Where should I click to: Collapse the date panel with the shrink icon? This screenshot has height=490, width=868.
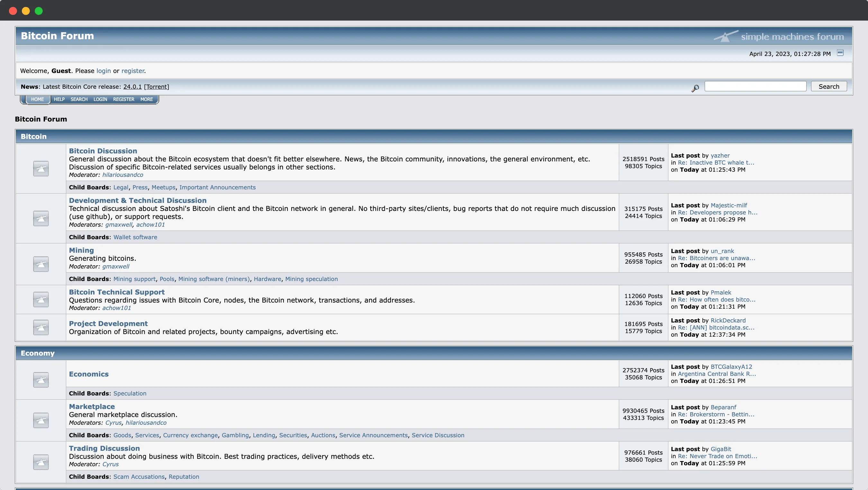[840, 53]
